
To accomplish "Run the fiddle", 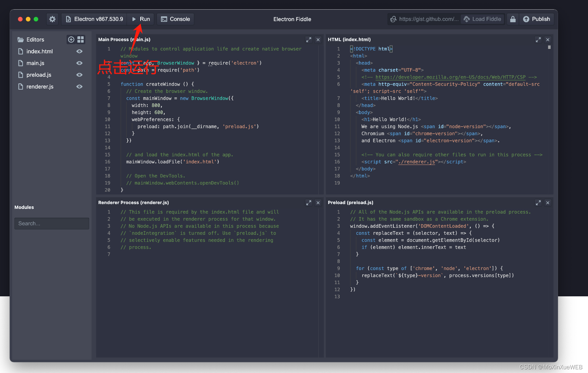I will pos(141,19).
